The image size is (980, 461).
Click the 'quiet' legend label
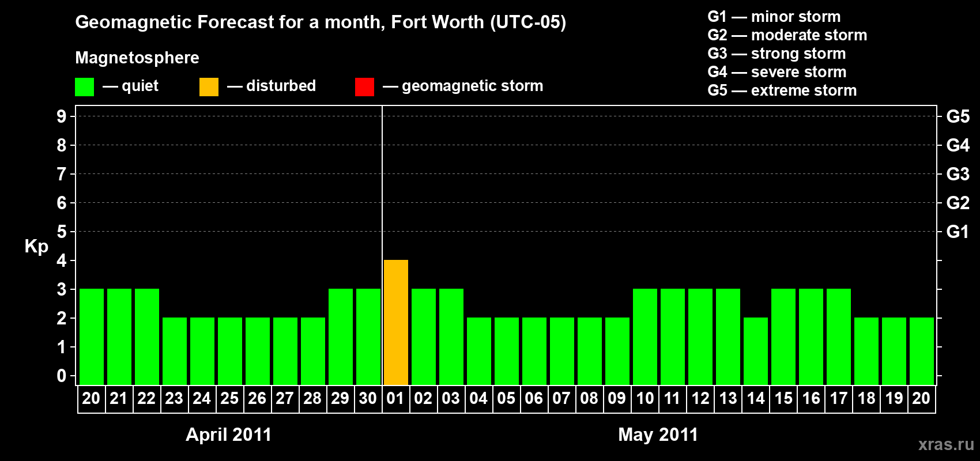pyautogui.click(x=140, y=86)
